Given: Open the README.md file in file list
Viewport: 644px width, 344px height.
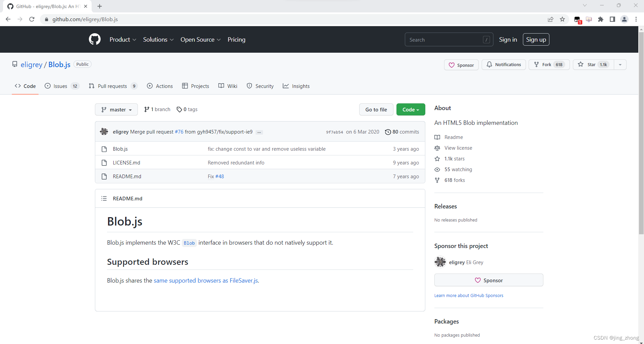Looking at the screenshot, I should tap(127, 177).
